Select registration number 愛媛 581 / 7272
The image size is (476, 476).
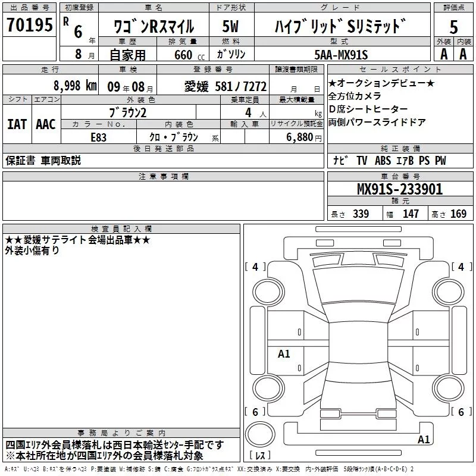(x=226, y=87)
